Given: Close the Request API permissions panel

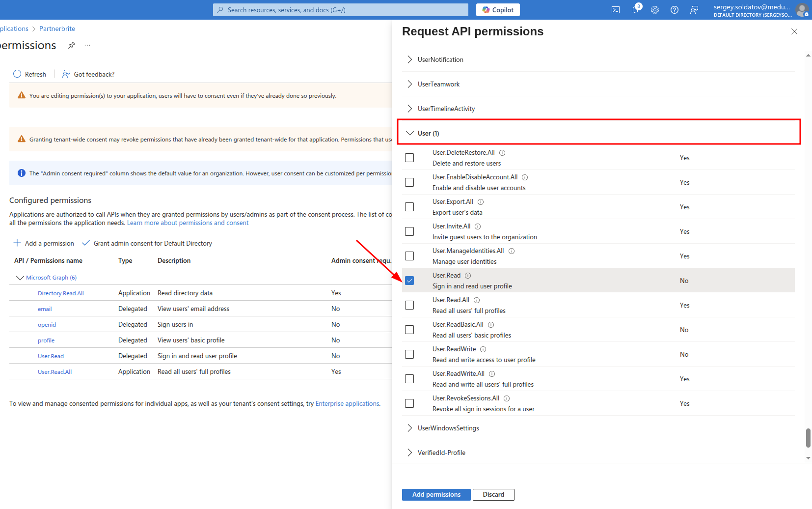Looking at the screenshot, I should tap(794, 31).
